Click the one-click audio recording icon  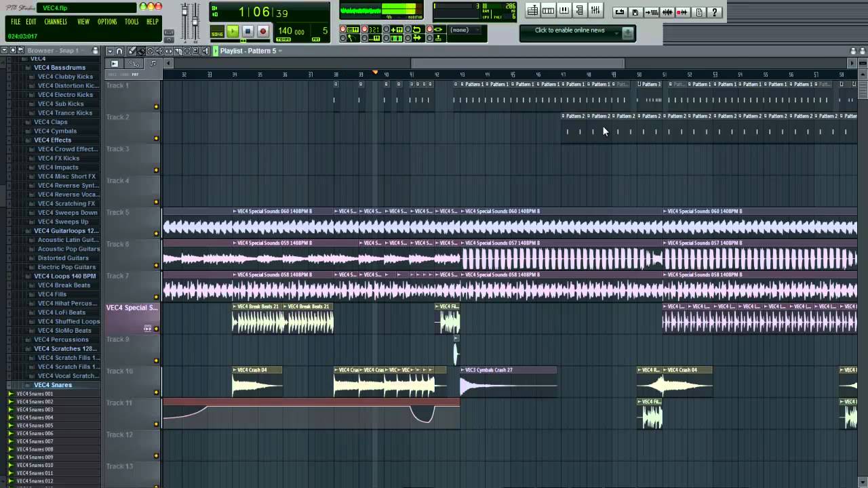682,12
